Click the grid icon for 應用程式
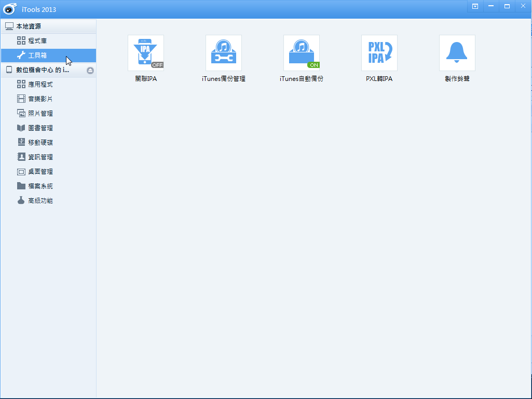The height and width of the screenshot is (399, 532). coord(21,84)
